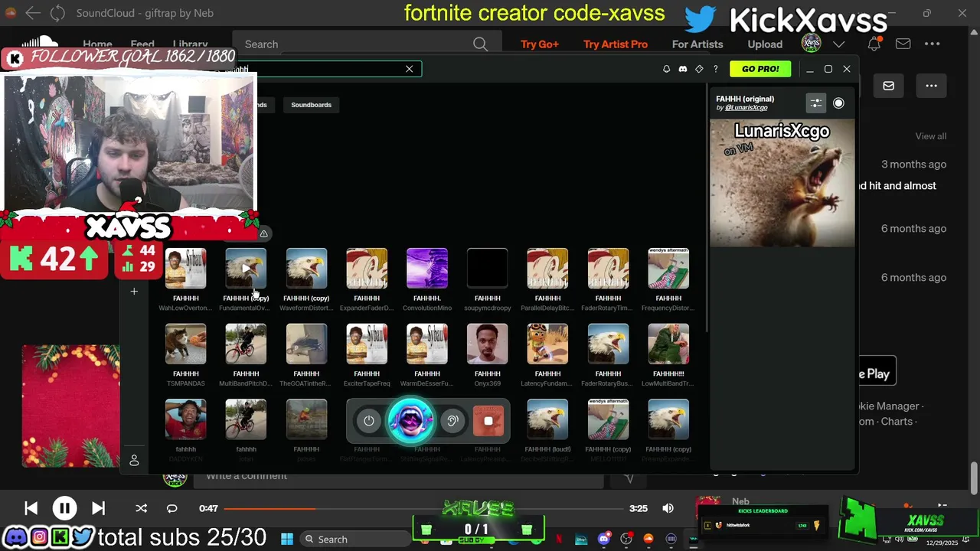Viewport: 980px width, 551px height.
Task: Click the GO PRO! button
Action: point(760,69)
